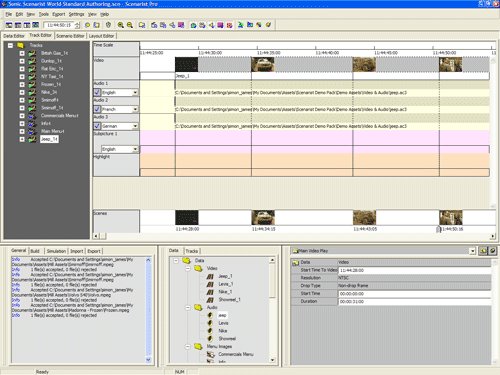Collapse the Menu Images folder
The height and width of the screenshot is (375, 500).
tap(188, 347)
